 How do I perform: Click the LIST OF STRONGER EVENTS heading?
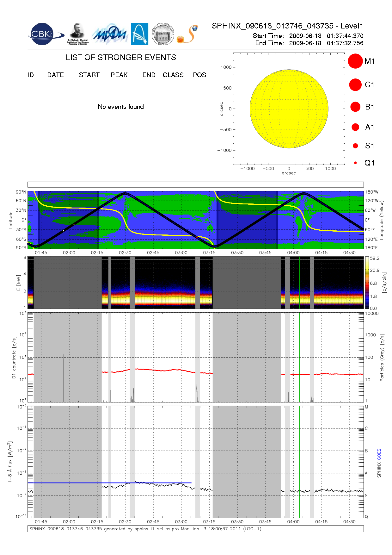click(121, 57)
